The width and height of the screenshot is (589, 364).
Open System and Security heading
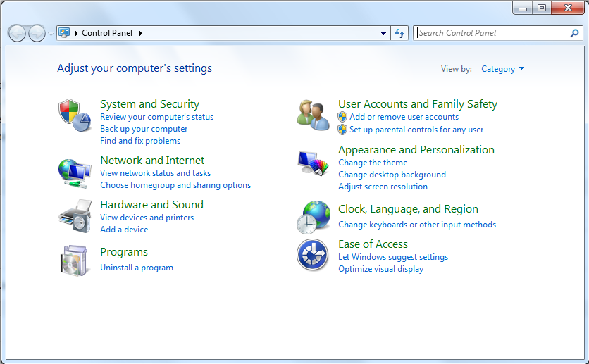pos(150,104)
